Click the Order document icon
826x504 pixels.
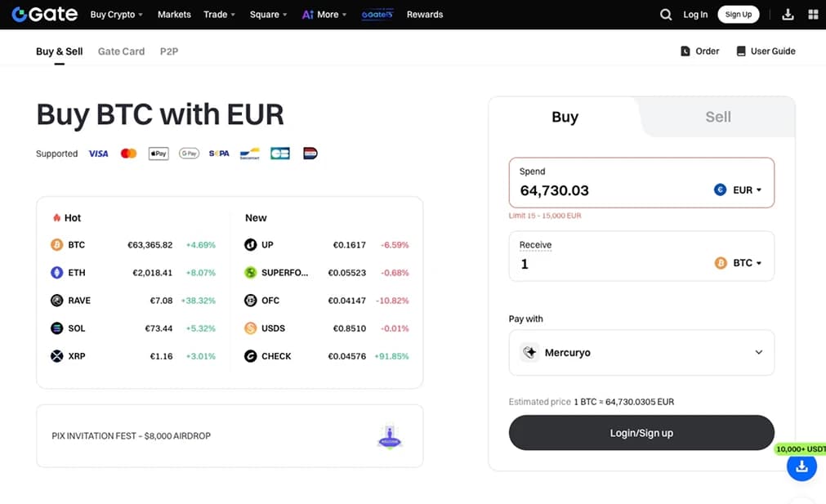point(685,51)
